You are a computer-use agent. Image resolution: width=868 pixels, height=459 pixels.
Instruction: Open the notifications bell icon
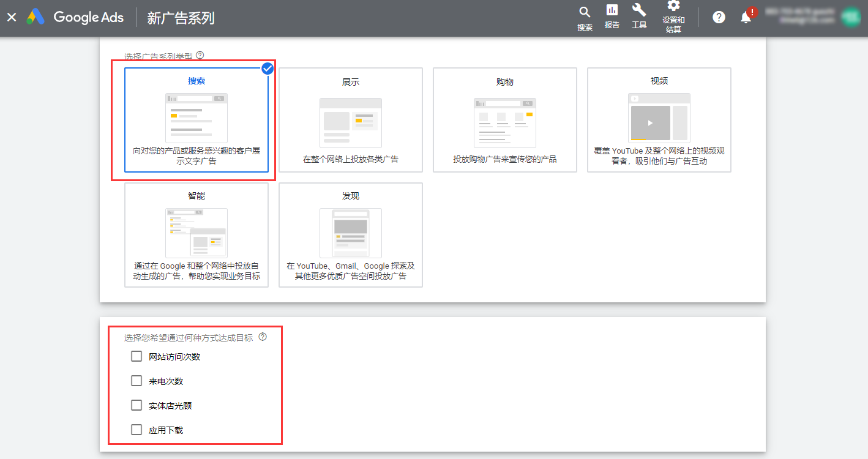click(x=746, y=17)
